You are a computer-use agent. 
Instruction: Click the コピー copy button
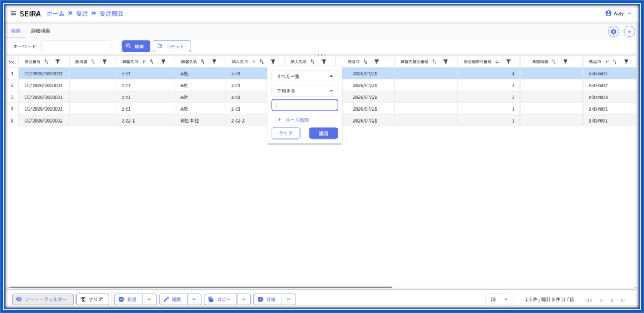tap(221, 299)
